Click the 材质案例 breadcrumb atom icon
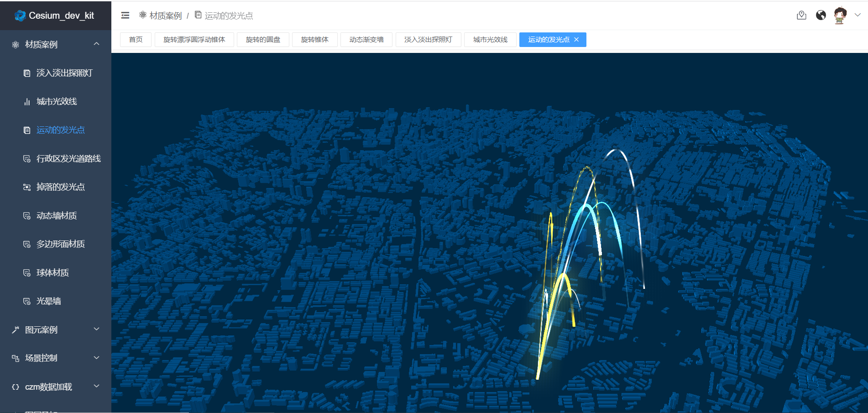This screenshot has height=413, width=868. (x=143, y=15)
